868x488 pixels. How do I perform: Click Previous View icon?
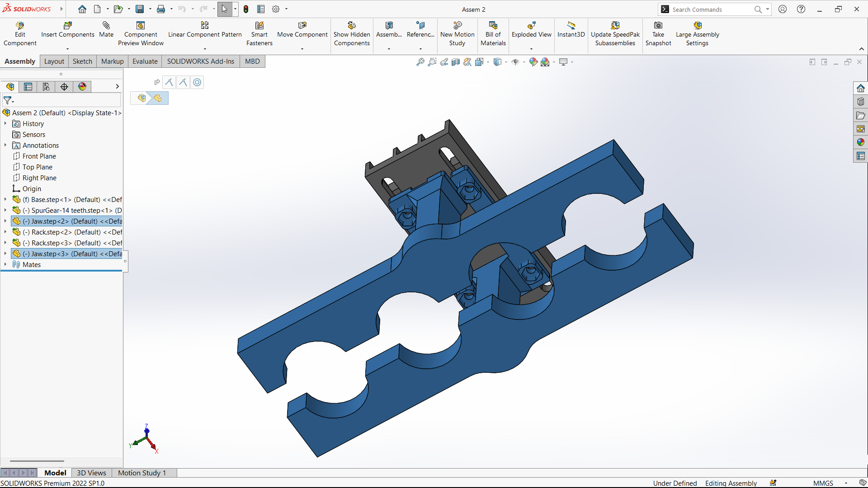click(x=444, y=62)
